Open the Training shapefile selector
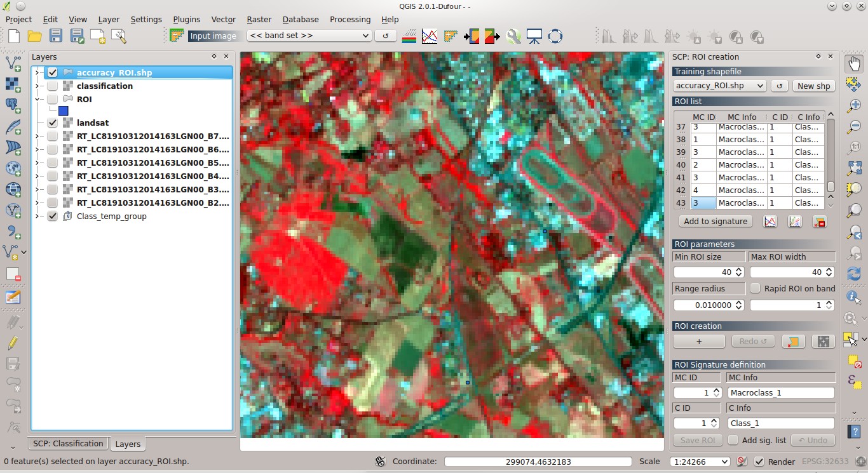 click(719, 86)
